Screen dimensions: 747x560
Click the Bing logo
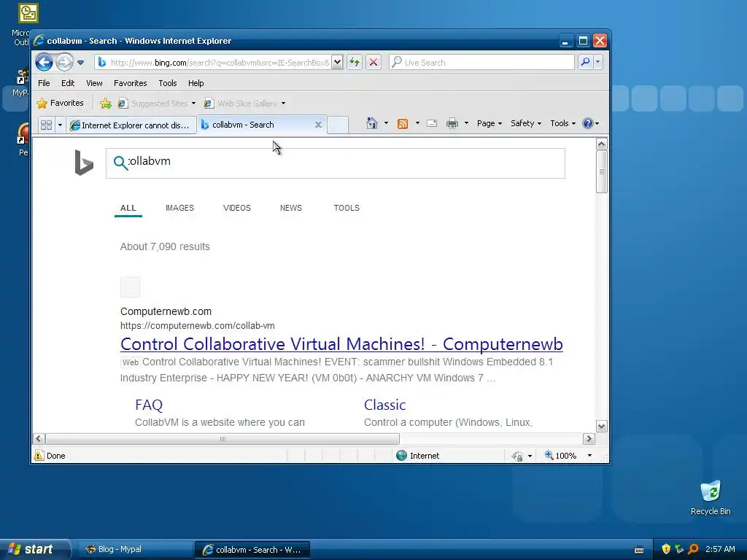[x=84, y=163]
